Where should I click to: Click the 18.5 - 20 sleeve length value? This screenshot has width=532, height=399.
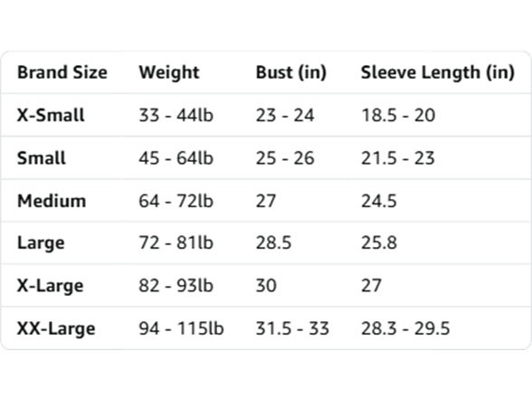coord(398,115)
